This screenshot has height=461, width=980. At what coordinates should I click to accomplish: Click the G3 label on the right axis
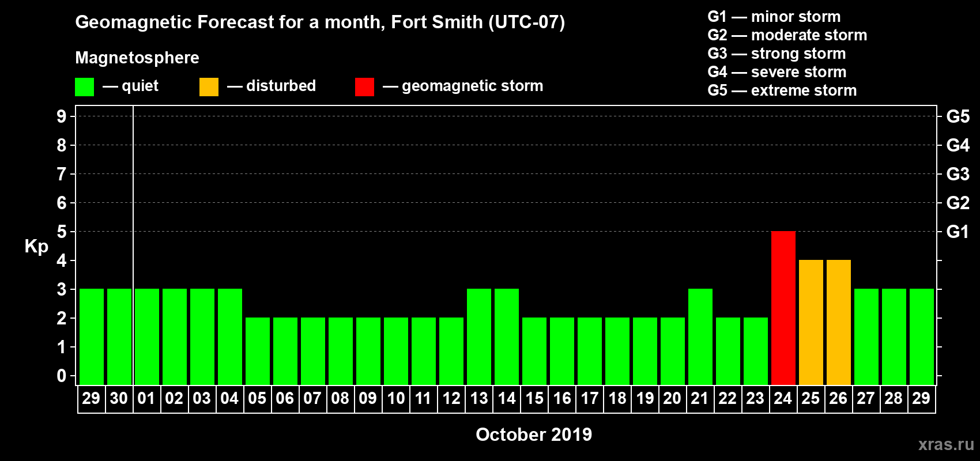(958, 174)
